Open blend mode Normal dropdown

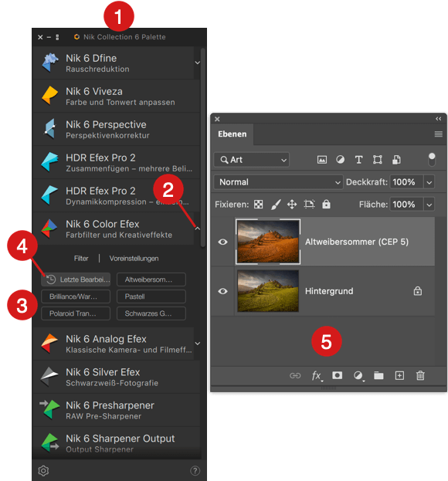pyautogui.click(x=278, y=182)
